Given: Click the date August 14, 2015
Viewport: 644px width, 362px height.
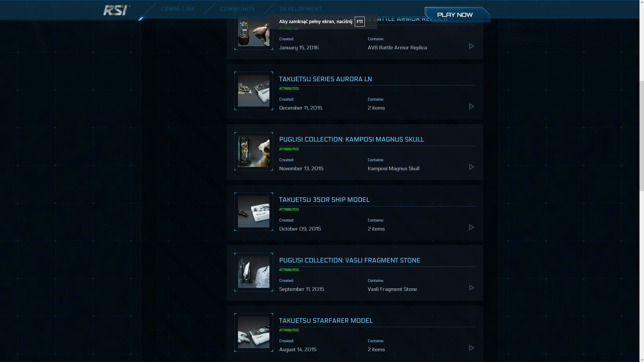Looking at the screenshot, I should pyautogui.click(x=298, y=349).
